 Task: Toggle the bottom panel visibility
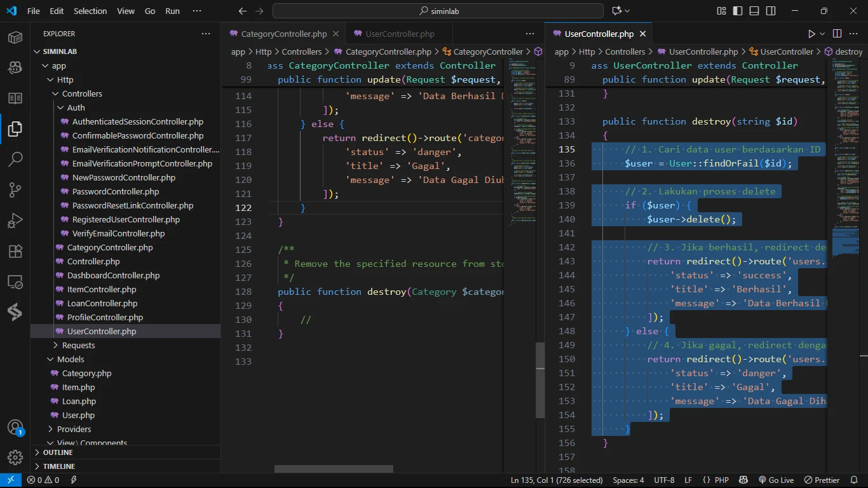pyautogui.click(x=754, y=11)
